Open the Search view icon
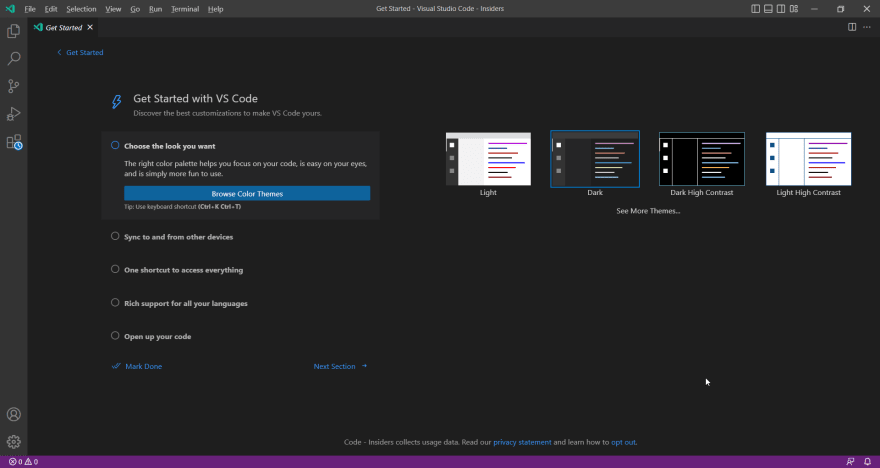The height and width of the screenshot is (468, 880). coord(13,58)
